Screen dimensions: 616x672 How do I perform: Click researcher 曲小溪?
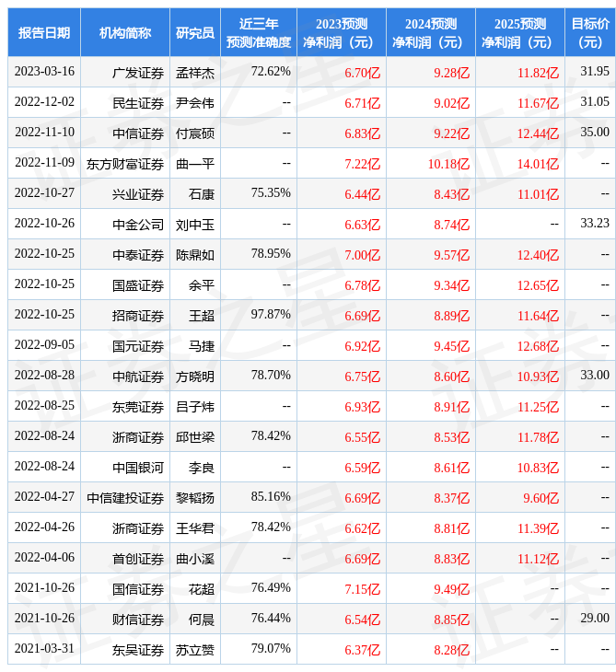(x=195, y=560)
